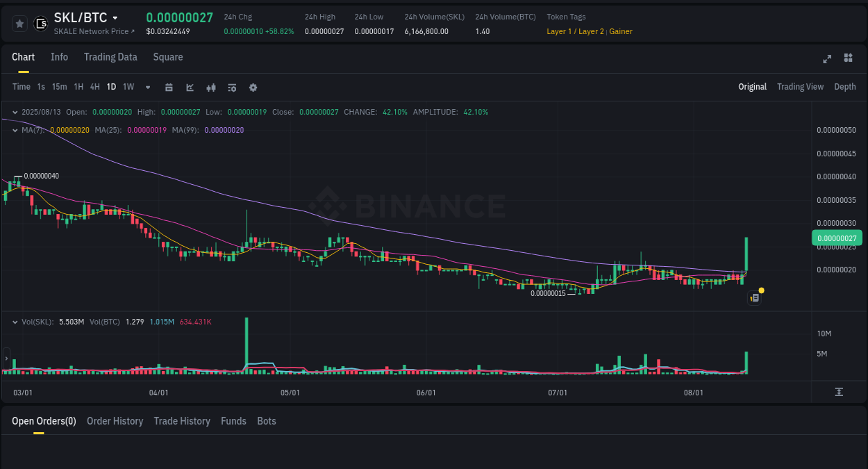Switch to Trading View chart

[800, 87]
